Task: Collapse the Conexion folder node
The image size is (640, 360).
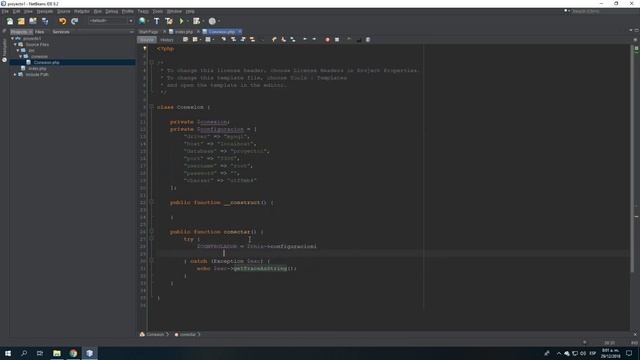Action: pyautogui.click(x=20, y=56)
